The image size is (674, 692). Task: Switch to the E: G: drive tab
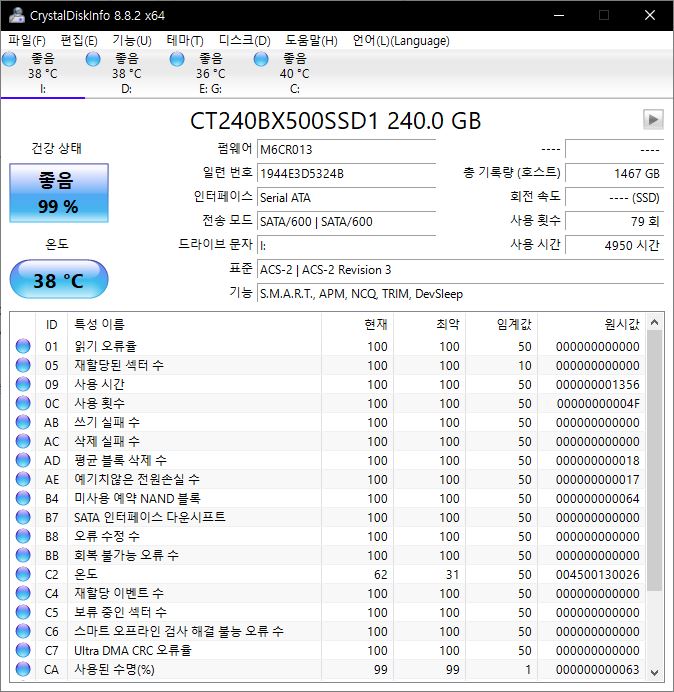pos(211,73)
